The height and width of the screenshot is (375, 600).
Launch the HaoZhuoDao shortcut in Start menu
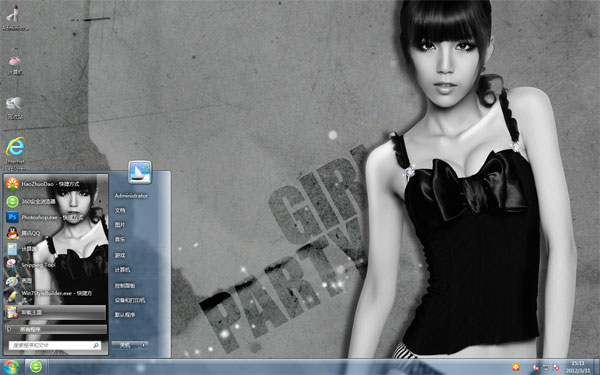point(55,184)
